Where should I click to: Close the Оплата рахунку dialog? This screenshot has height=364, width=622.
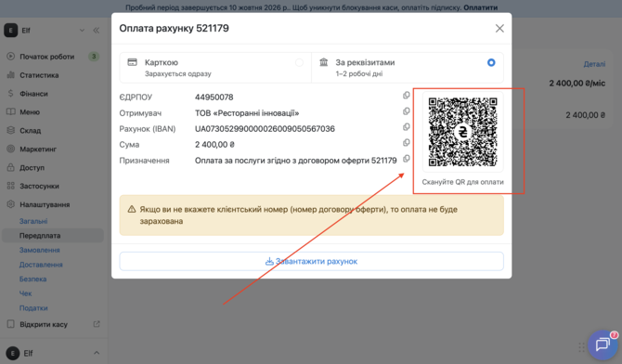pyautogui.click(x=499, y=28)
